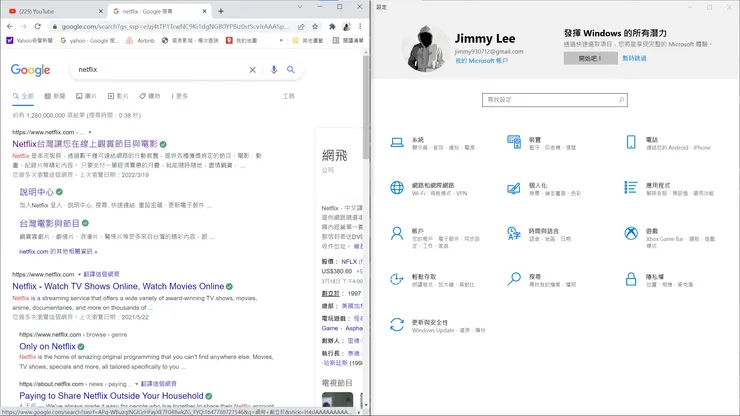Image resolution: width=740 pixels, height=416 pixels.
Task: Open Chrome three-dot menu
Action: point(360,26)
